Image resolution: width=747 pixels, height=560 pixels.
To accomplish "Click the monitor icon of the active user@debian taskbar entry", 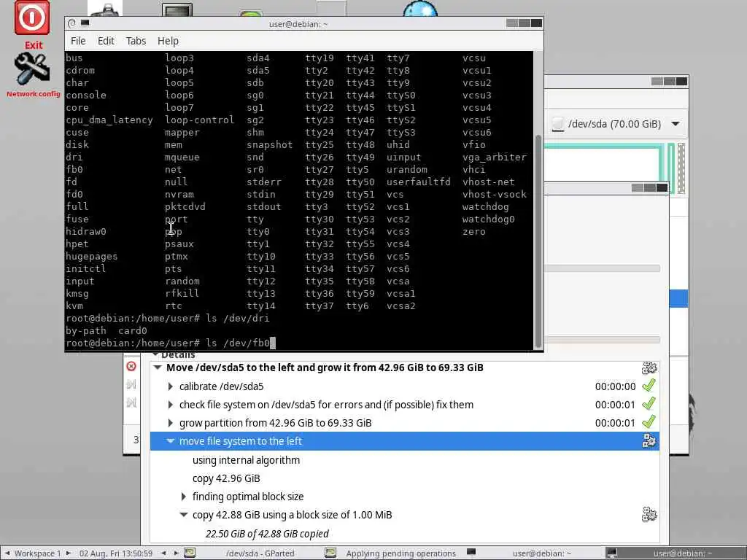I will pos(611,553).
